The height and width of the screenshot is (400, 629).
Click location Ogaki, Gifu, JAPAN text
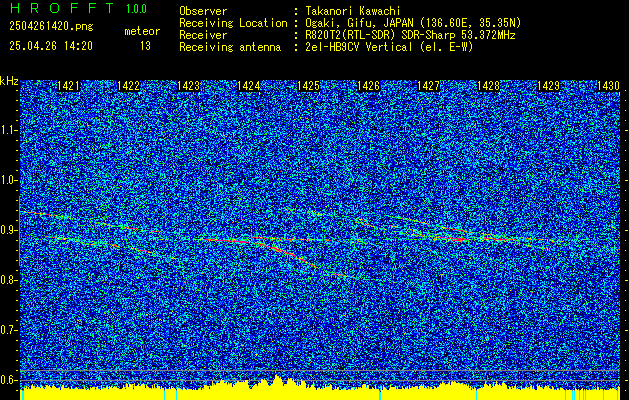coord(413,23)
